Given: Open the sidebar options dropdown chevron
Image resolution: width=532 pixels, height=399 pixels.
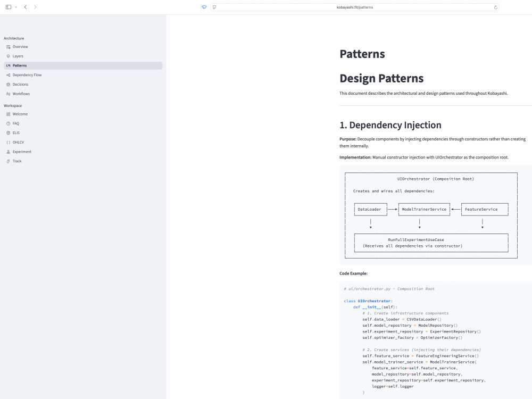Looking at the screenshot, I should (16, 7).
